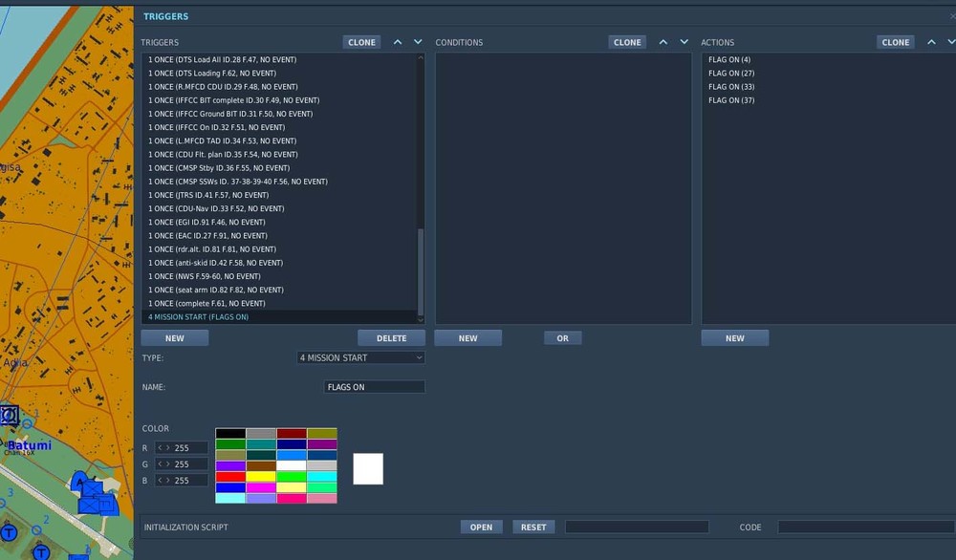Screen dimensions: 956x560
Task: Select the 'FLAG ON (27)' action entry
Action: (729, 73)
